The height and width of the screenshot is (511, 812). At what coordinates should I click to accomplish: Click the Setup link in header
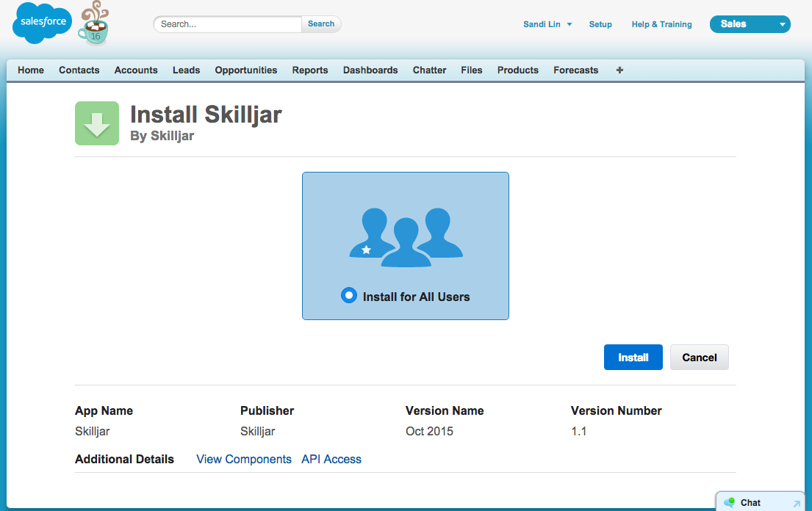(600, 24)
